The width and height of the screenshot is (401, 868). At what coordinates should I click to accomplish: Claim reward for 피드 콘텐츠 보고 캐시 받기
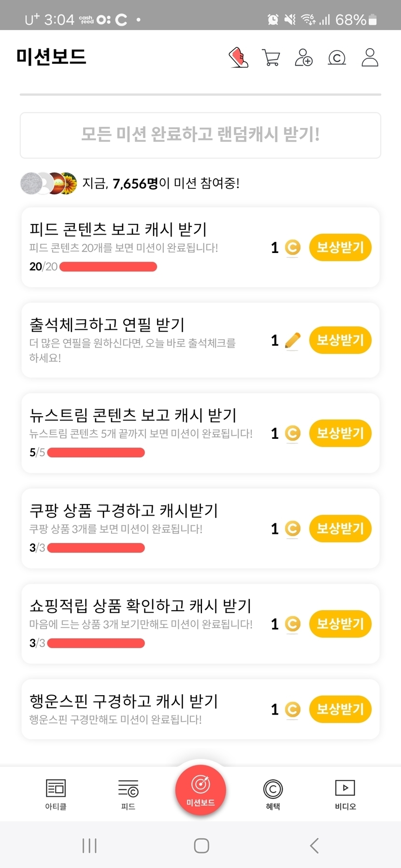click(x=340, y=248)
